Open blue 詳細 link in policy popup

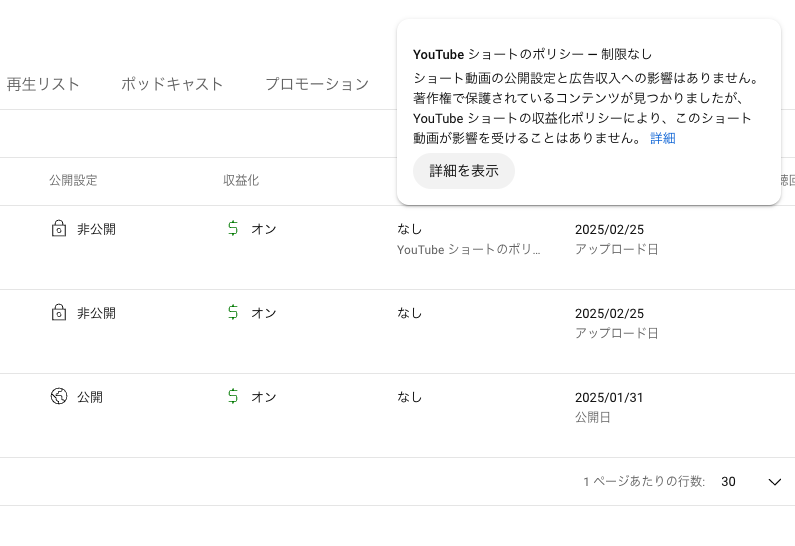point(663,138)
